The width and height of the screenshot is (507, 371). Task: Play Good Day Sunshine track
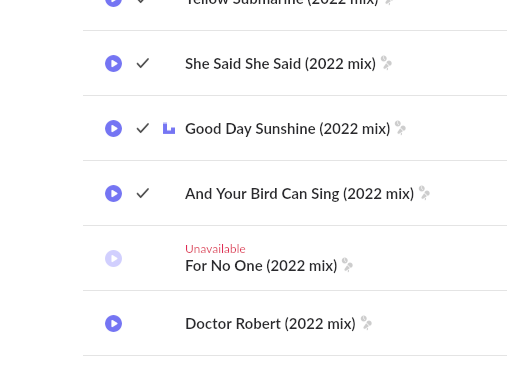pos(113,128)
